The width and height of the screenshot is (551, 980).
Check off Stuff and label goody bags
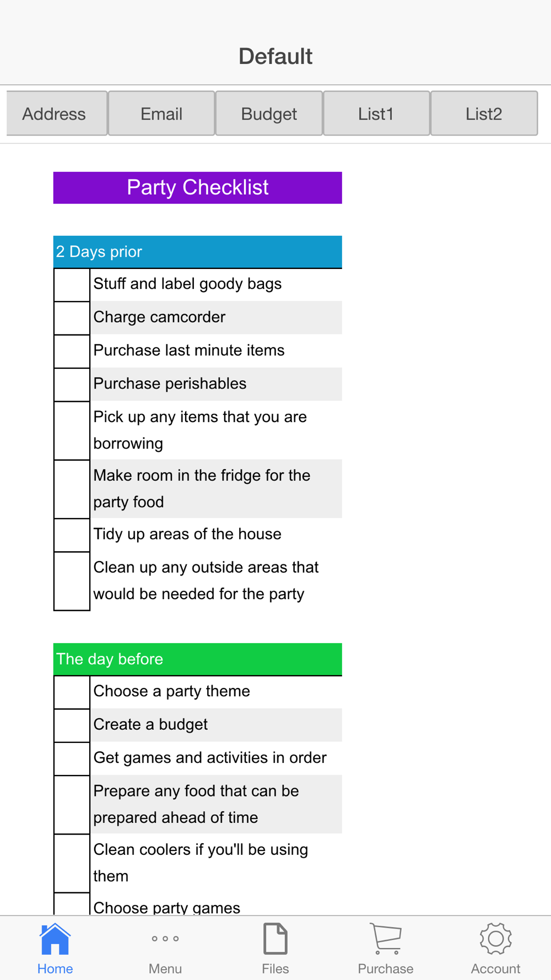[x=72, y=285]
